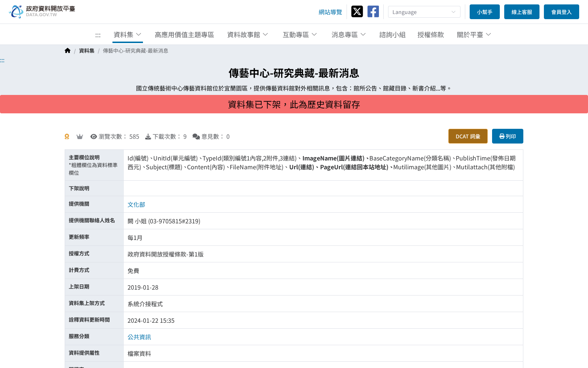Open 授權條款 menu item
Viewport: 588px width, 368px height.
click(x=431, y=35)
